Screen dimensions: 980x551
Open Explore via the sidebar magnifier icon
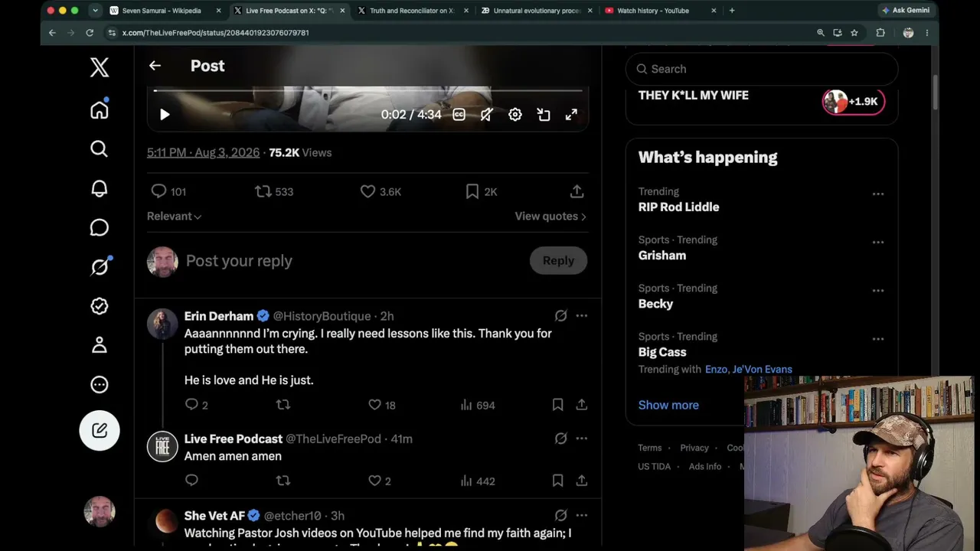pos(100,148)
